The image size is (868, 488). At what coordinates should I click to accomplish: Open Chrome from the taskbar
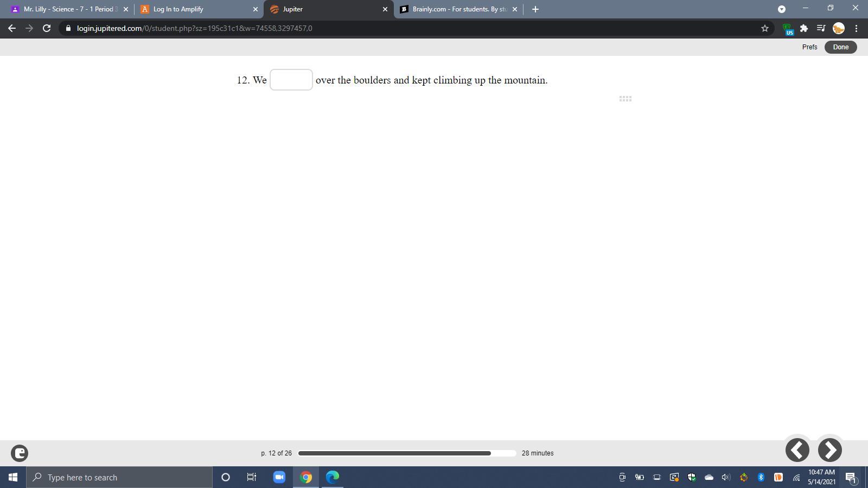[x=307, y=477]
